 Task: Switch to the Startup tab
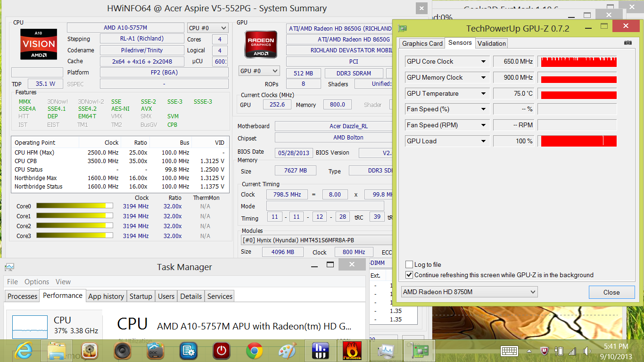pyautogui.click(x=141, y=296)
